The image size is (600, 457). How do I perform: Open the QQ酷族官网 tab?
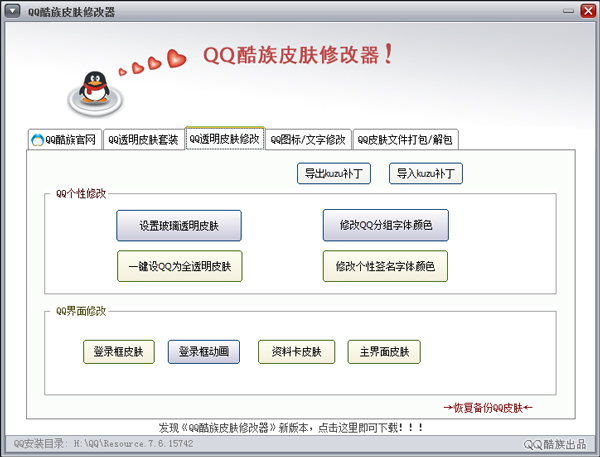click(x=63, y=140)
